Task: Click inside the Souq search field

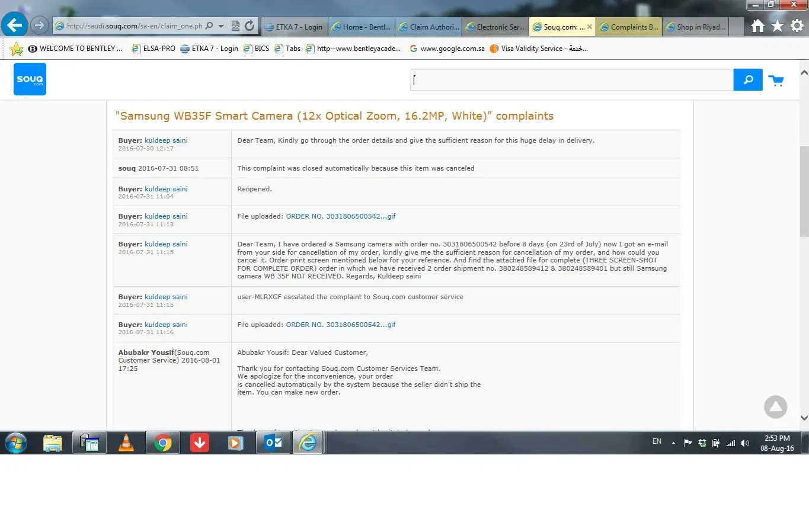Action: pyautogui.click(x=571, y=80)
